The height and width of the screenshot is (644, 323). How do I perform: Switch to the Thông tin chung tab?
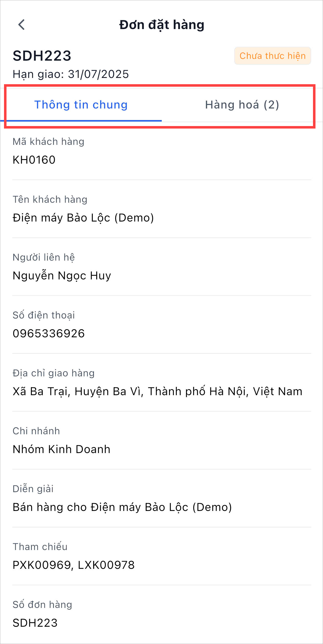coord(81,105)
